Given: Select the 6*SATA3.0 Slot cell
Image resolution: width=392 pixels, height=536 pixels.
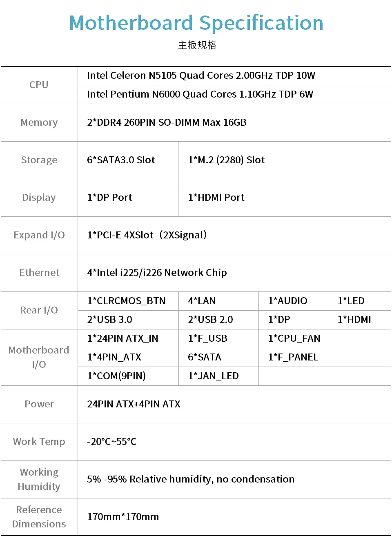Looking at the screenshot, I should click(121, 160).
